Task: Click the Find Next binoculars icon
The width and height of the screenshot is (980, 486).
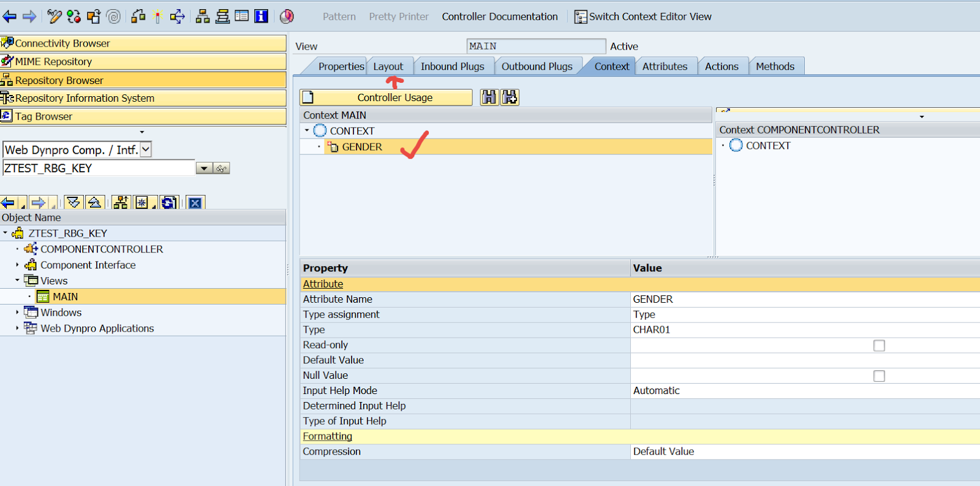Action: coord(510,97)
